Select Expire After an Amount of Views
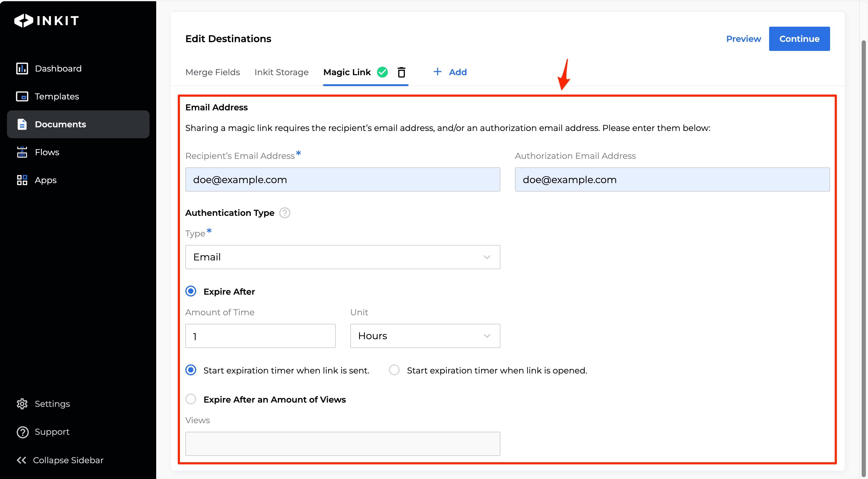 (x=191, y=399)
